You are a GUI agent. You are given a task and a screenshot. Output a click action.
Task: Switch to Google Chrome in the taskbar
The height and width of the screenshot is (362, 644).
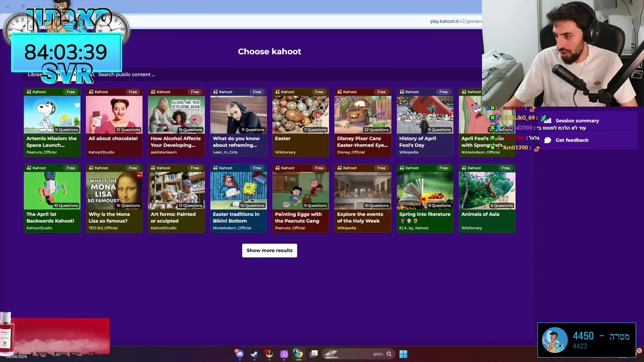(x=298, y=354)
